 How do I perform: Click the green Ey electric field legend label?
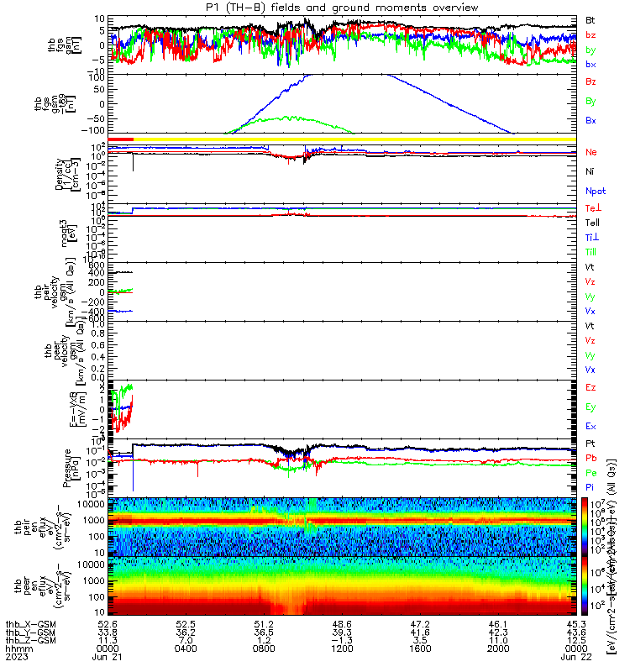[591, 407]
